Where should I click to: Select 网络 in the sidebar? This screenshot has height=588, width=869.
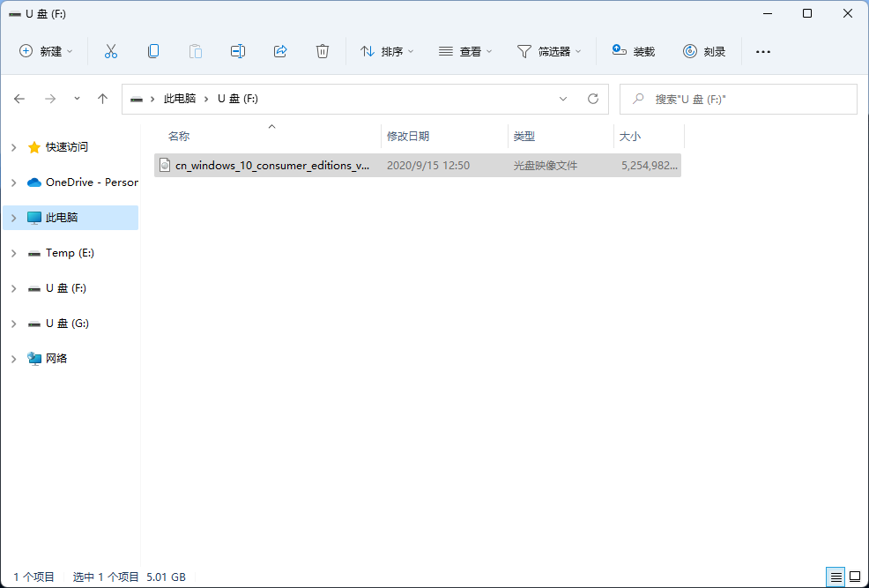[56, 359]
